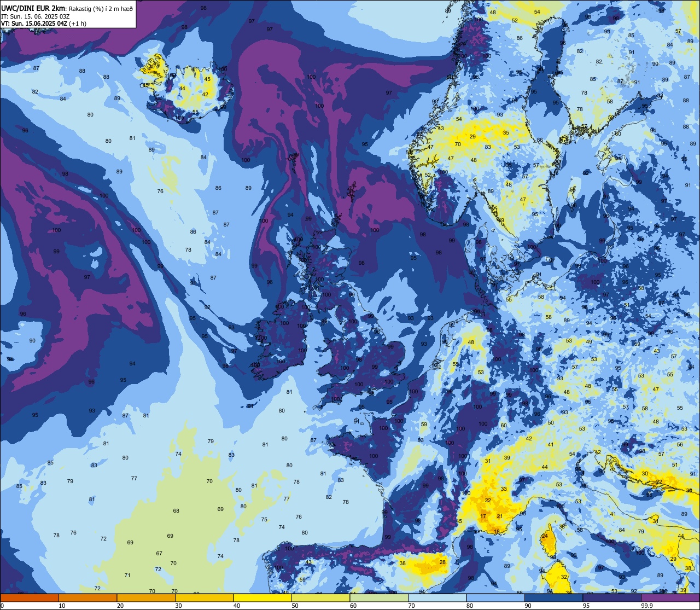Choose the light blue 70–80 legend swatch
The image size is (700, 610).
[437, 598]
